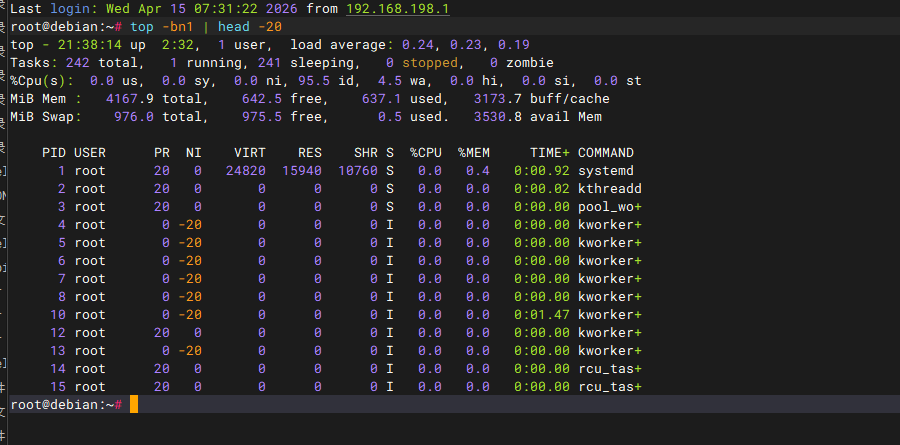Click the IP address 192.168.198.1
Screen dimensions: 900x445
coord(398,9)
